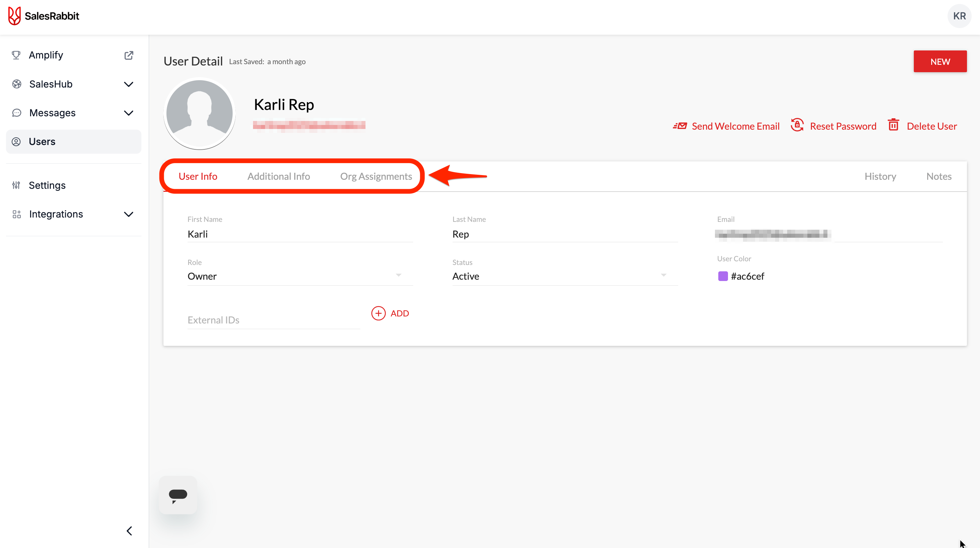Open Amplify external link icon
The image size is (980, 548).
tap(129, 55)
